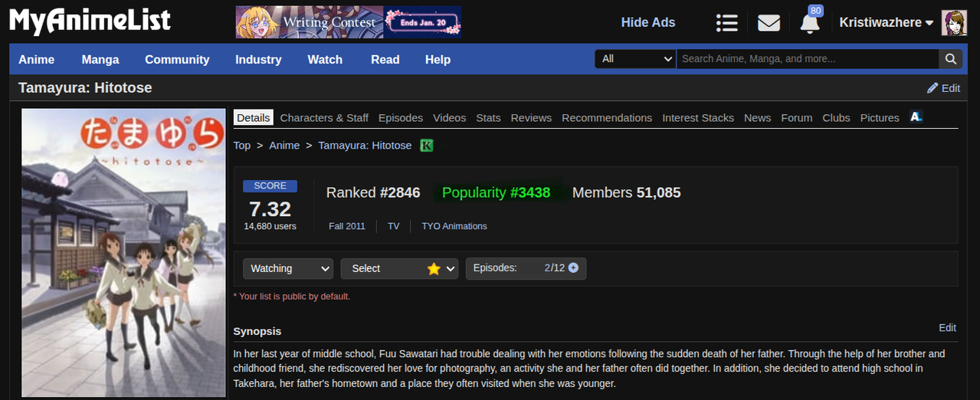The image size is (980, 400).
Task: Switch to the Interest Stacks tab
Action: click(x=698, y=117)
